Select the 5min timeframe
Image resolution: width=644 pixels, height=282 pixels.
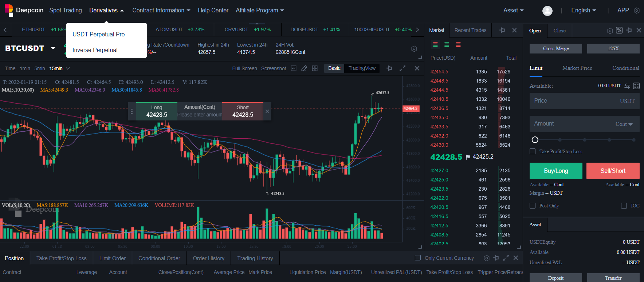(x=40, y=68)
